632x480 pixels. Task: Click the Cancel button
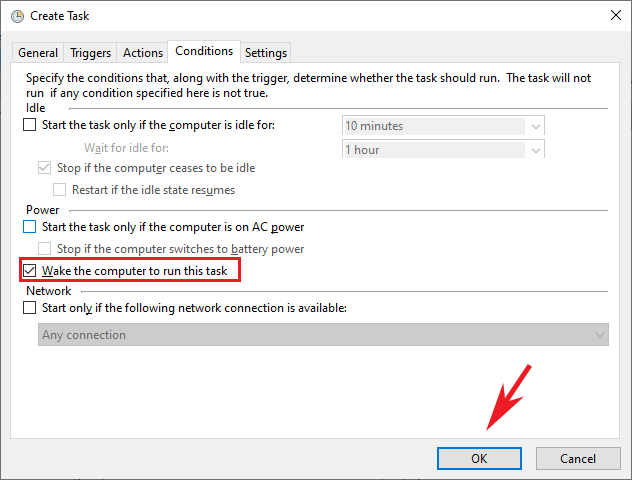(578, 458)
